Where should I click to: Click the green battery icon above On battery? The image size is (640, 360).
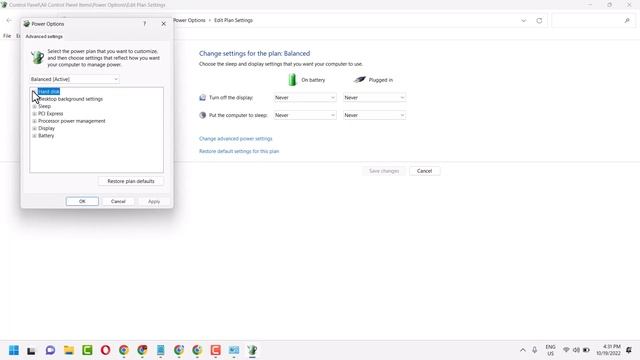tap(292, 80)
